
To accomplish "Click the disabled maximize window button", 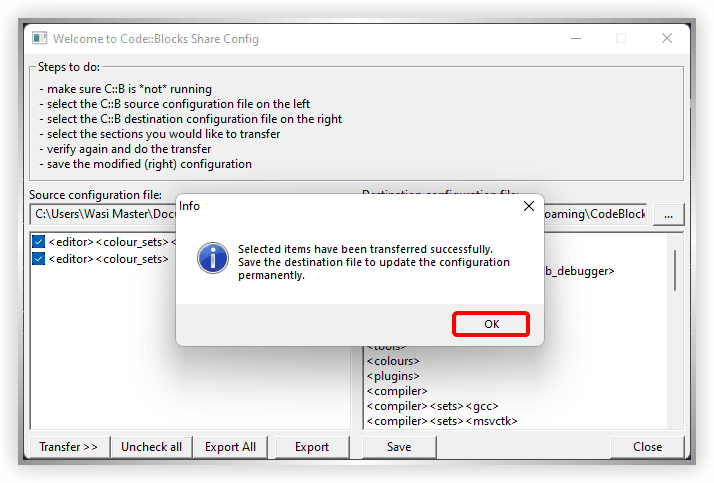I will pos(621,39).
